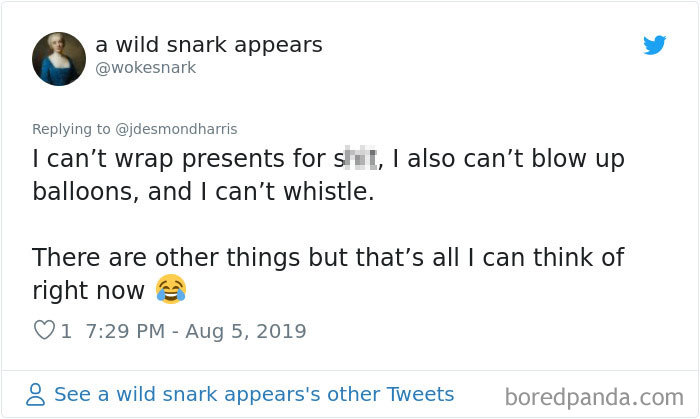Click the 'right now' text before emoji

(x=89, y=290)
